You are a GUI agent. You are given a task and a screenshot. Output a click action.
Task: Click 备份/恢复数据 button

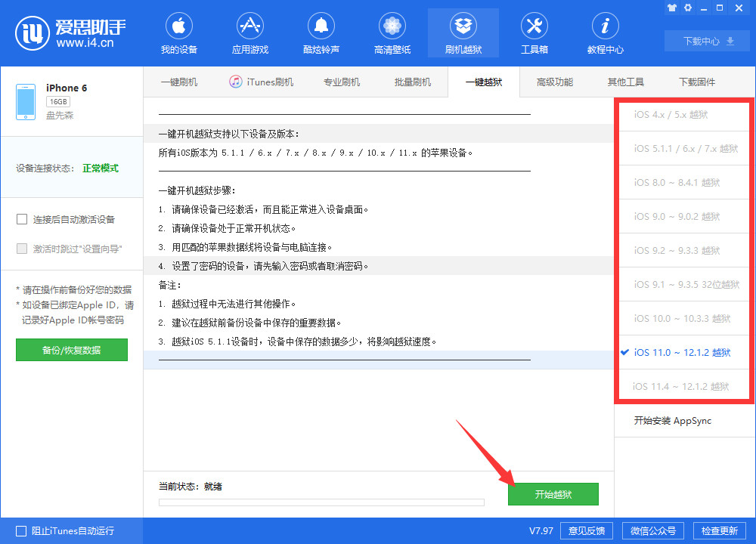pyautogui.click(x=72, y=350)
